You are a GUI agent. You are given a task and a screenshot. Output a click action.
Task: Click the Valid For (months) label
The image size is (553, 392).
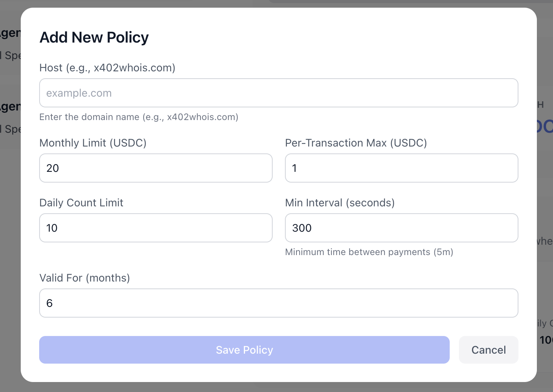click(x=84, y=278)
